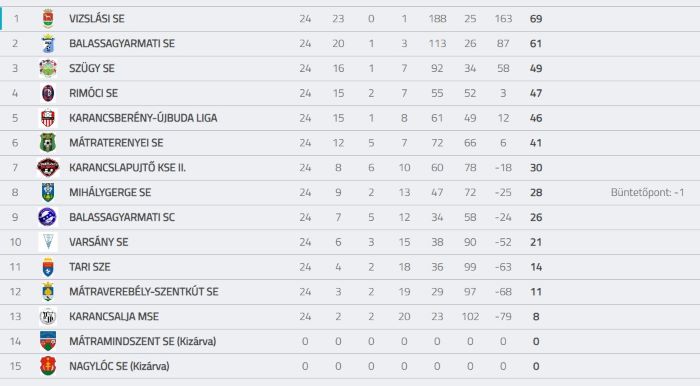The height and width of the screenshot is (386, 700).
Task: Select the 69 points value for Vizslási
Action: coord(536,19)
